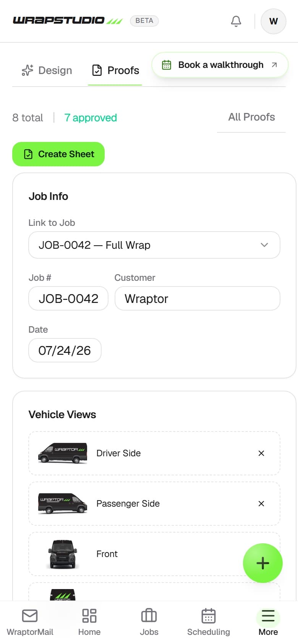The image size is (298, 644).
Task: Open Scheduling in bottom navigation
Action: 209,622
